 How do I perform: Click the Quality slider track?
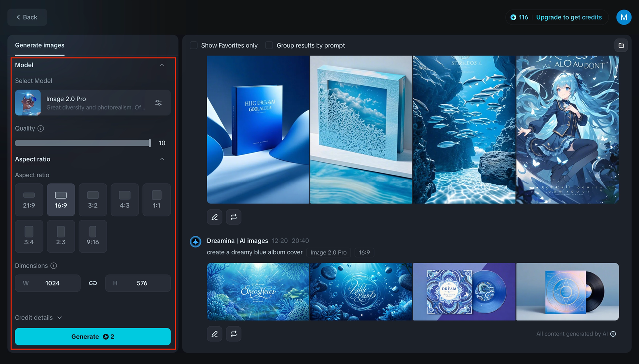(x=82, y=143)
